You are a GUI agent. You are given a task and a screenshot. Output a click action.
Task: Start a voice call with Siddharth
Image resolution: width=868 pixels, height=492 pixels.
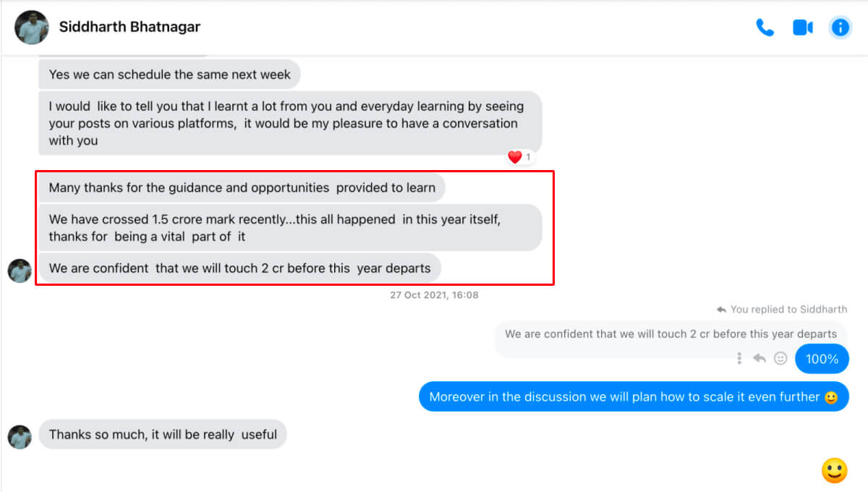[765, 27]
